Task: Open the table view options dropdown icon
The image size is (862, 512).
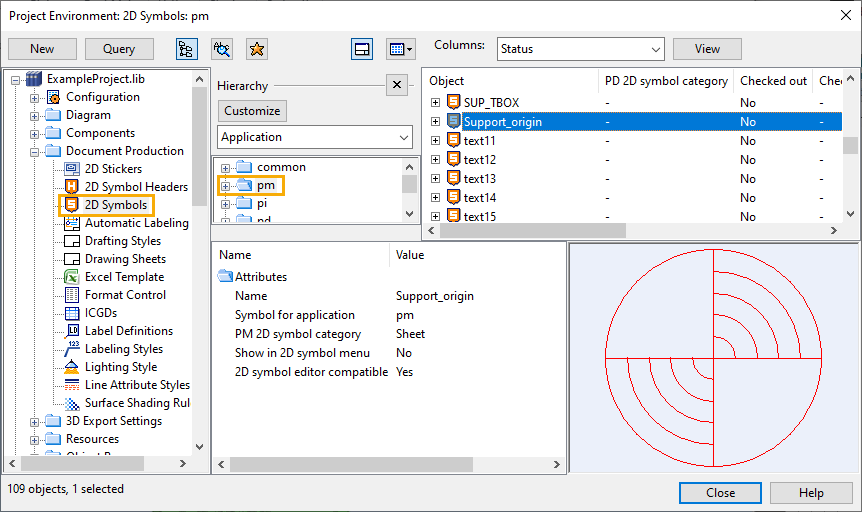Action: pyautogui.click(x=400, y=48)
